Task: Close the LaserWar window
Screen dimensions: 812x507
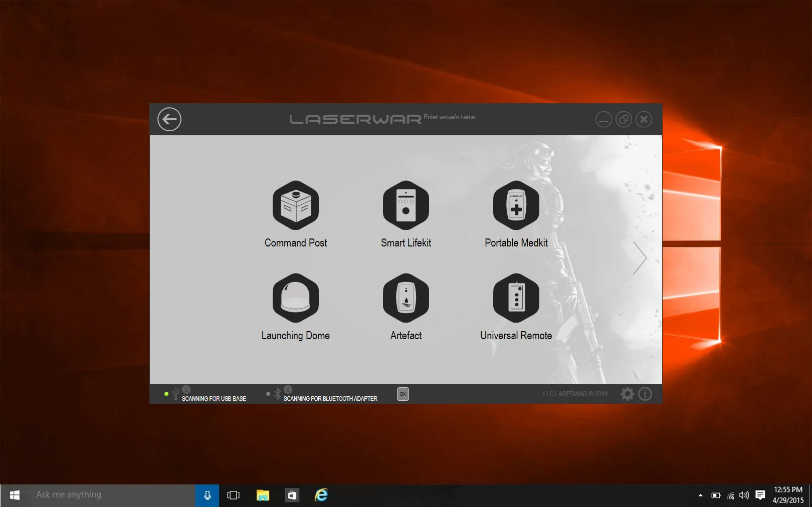Action: coord(644,119)
